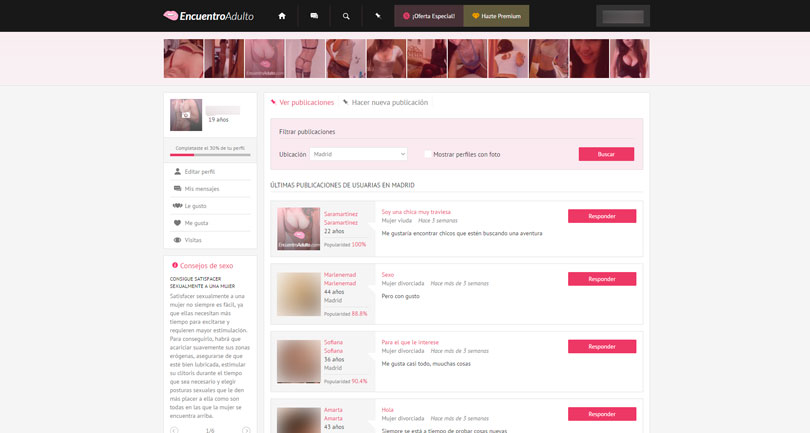The width and height of the screenshot is (810, 433).
Task: Open the Amarta username link
Action: pos(333,410)
